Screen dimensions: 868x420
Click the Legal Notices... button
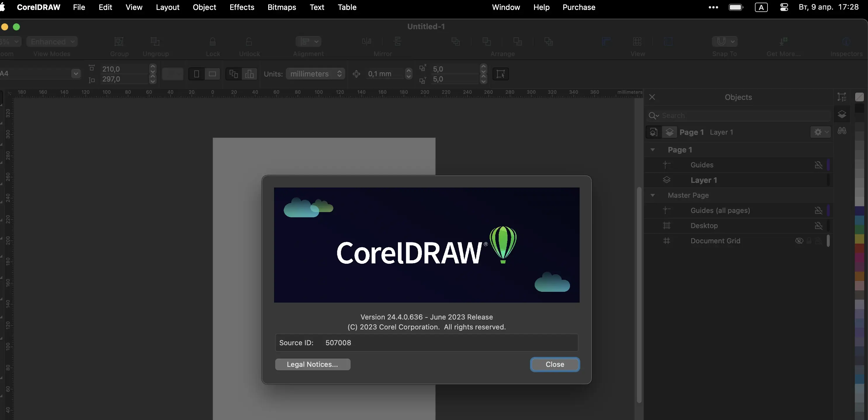tap(312, 365)
